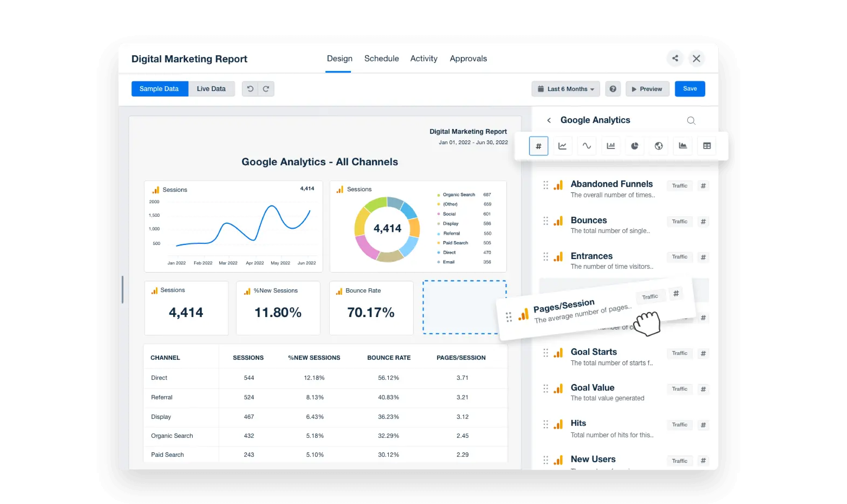Viewport: 847px width, 504px height.
Task: Pick the area chart widget type icon
Action: pos(683,146)
